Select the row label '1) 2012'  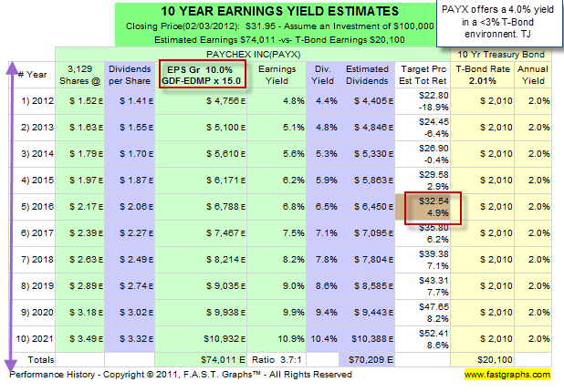(37, 101)
